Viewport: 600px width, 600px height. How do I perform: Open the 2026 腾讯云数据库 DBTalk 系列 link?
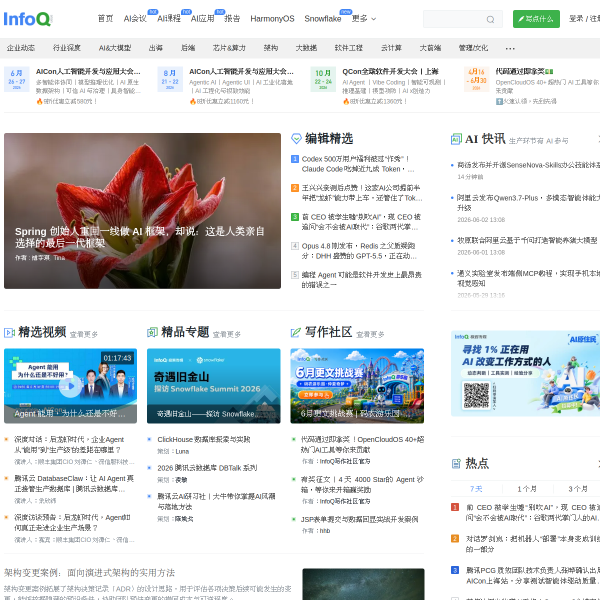207,468
